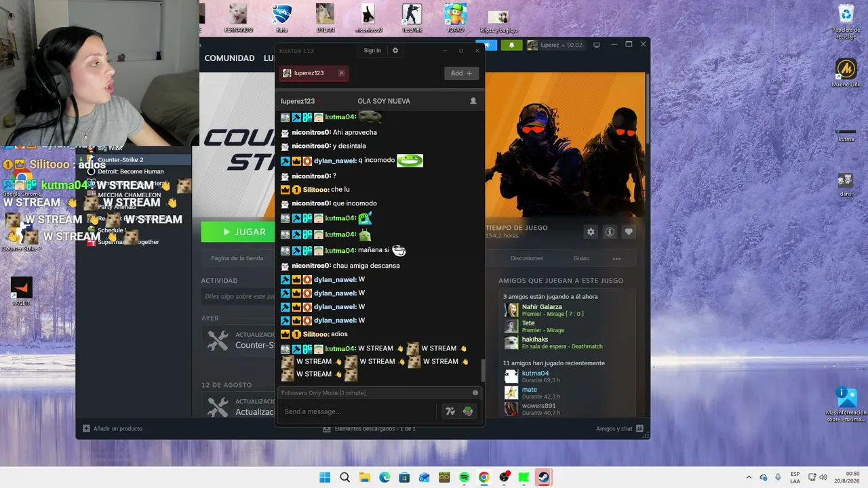Click the Followers Only Mode info icon

[475, 393]
